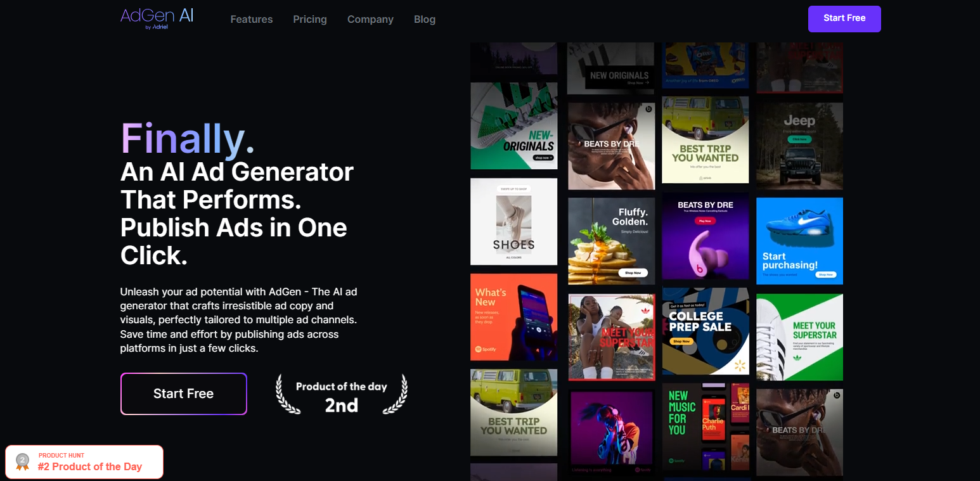Click the AdGen AI logo
This screenshot has width=980, height=481.
[x=157, y=18]
